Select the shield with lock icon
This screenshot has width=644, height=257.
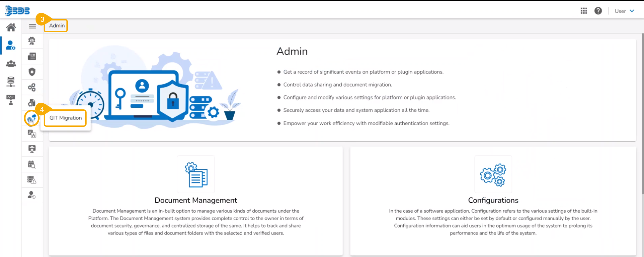coord(32,72)
